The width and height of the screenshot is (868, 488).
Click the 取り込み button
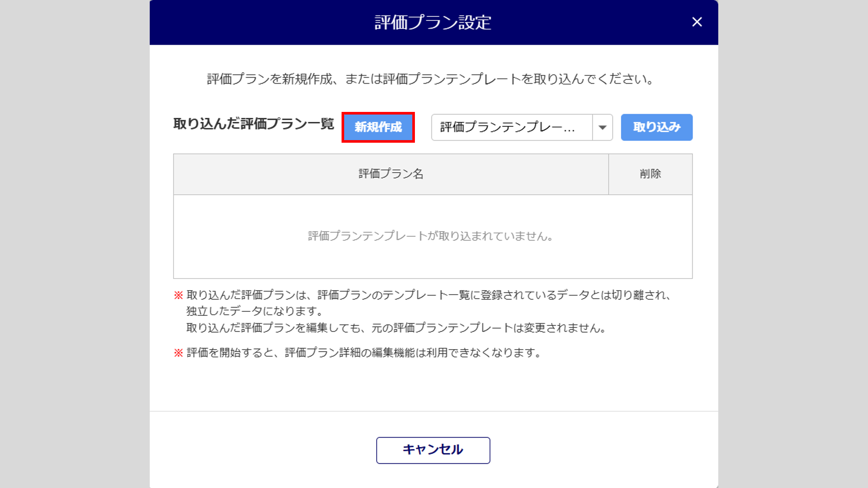657,127
